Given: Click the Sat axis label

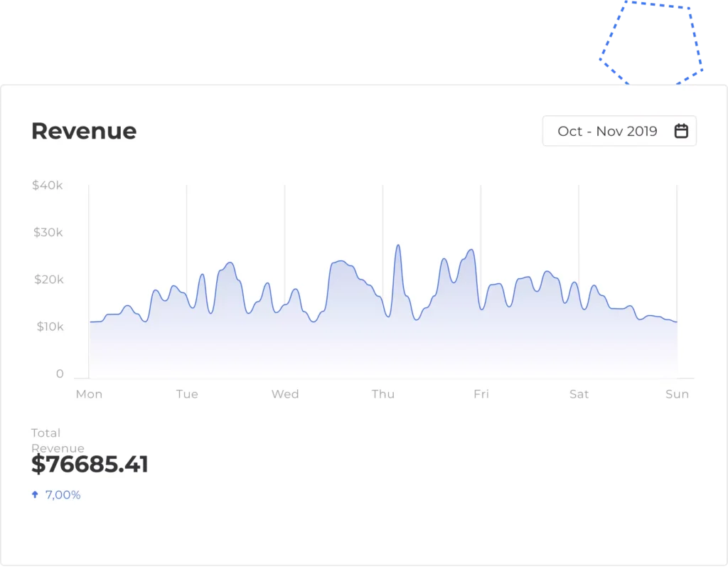Looking at the screenshot, I should pos(579,394).
